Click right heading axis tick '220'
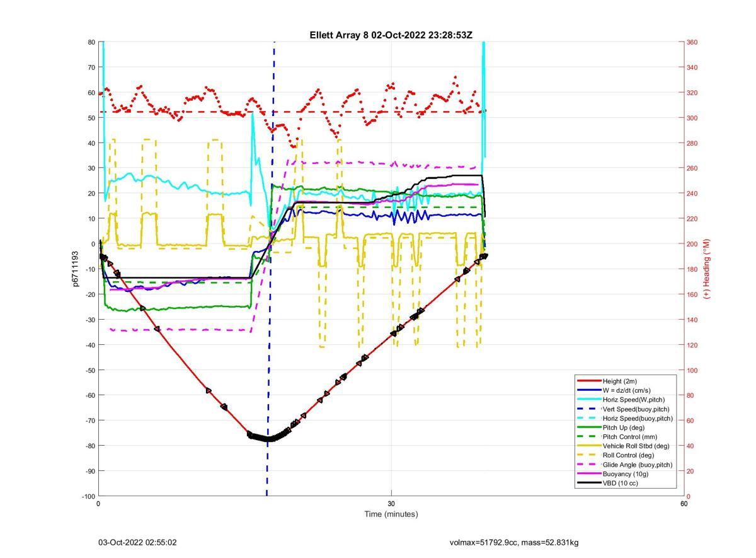The height and width of the screenshot is (558, 756). click(x=692, y=219)
